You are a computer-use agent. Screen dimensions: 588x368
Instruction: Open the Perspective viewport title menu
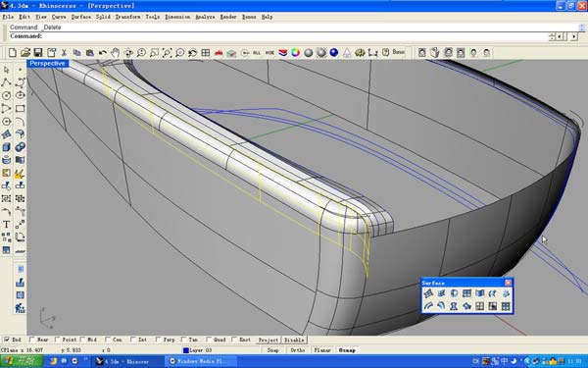(x=47, y=64)
